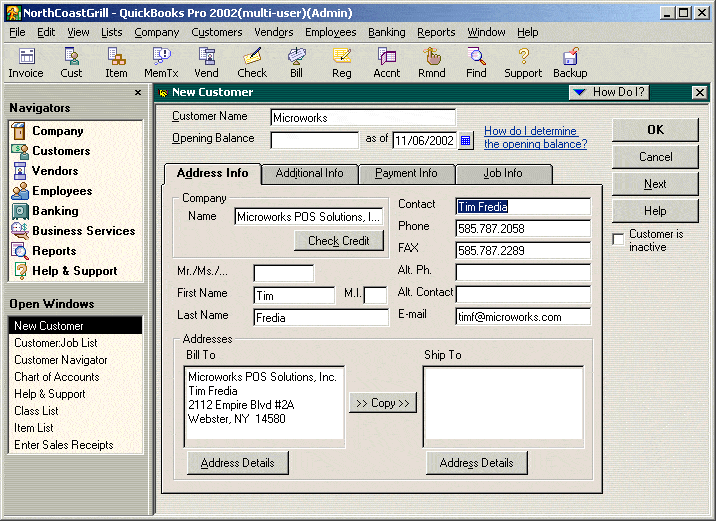Image resolution: width=716 pixels, height=521 pixels.
Task: Click the >> Copy >> address button
Action: point(383,403)
